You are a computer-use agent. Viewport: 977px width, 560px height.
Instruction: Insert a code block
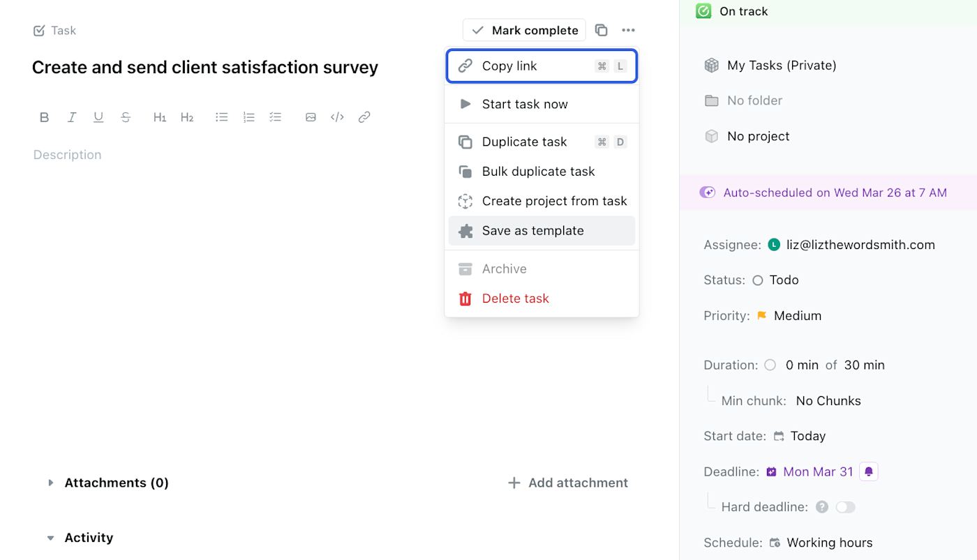[x=337, y=117]
